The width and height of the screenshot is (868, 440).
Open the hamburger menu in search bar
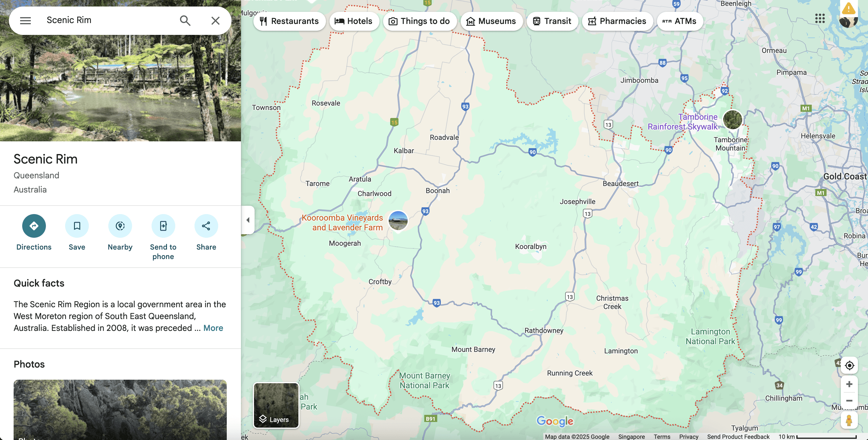point(25,20)
